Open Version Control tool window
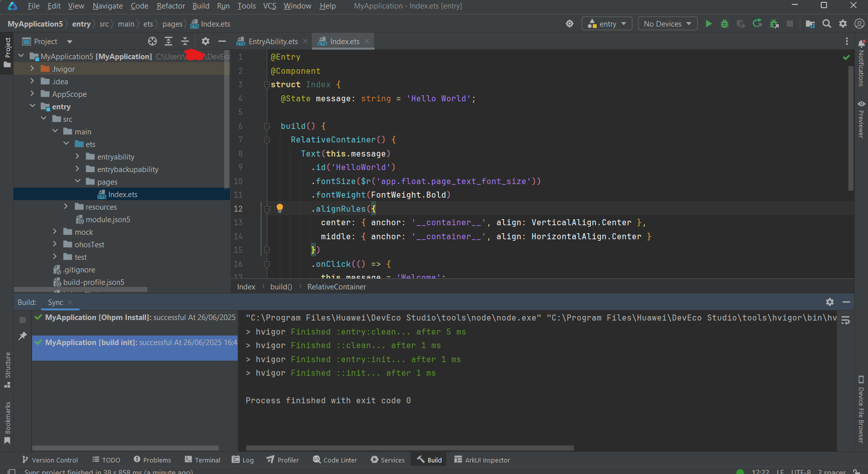This screenshot has height=474, width=868. 50,459
